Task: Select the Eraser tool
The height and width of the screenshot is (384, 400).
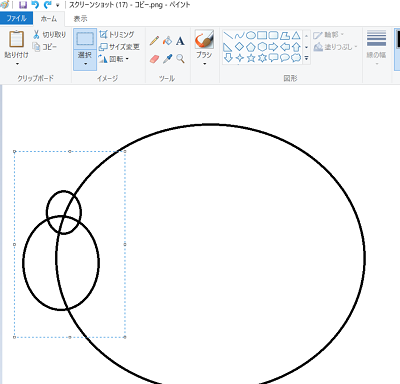Action: 154,59
